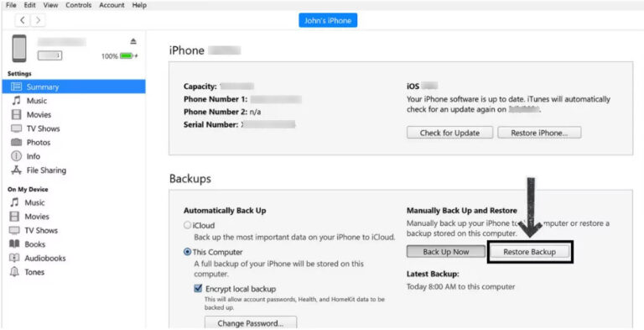Eject the connected iPhone
This screenshot has height=330, width=644.
click(x=133, y=41)
